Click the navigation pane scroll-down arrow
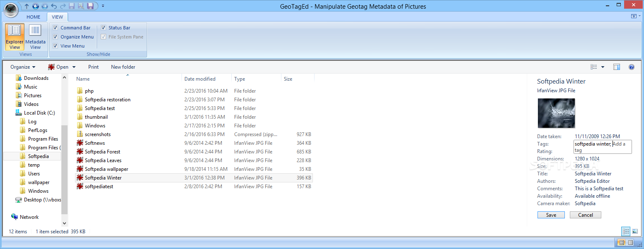 [64, 223]
